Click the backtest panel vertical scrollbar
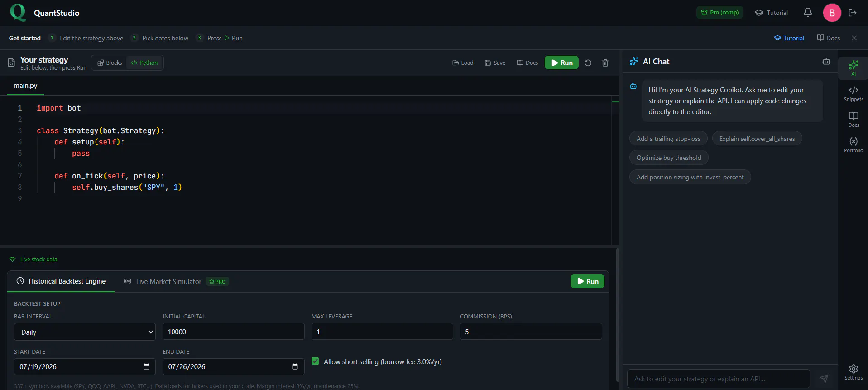This screenshot has height=390, width=868. pos(618,315)
